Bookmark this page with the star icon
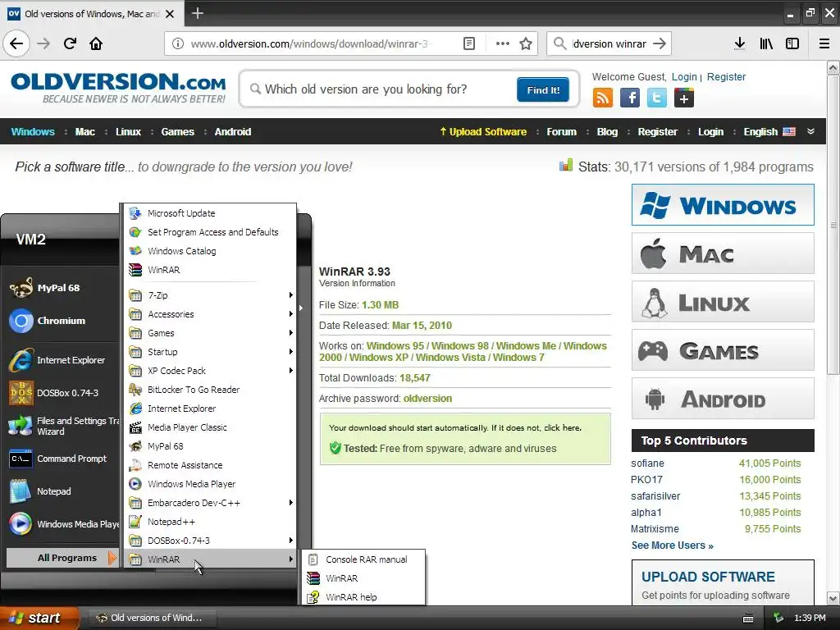Viewport: 840px width, 630px height. 526,43
